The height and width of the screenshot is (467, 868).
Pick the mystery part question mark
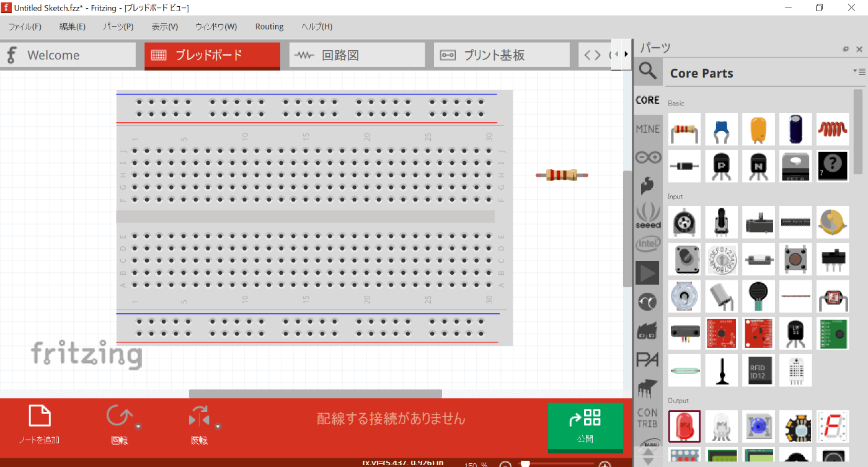[833, 166]
